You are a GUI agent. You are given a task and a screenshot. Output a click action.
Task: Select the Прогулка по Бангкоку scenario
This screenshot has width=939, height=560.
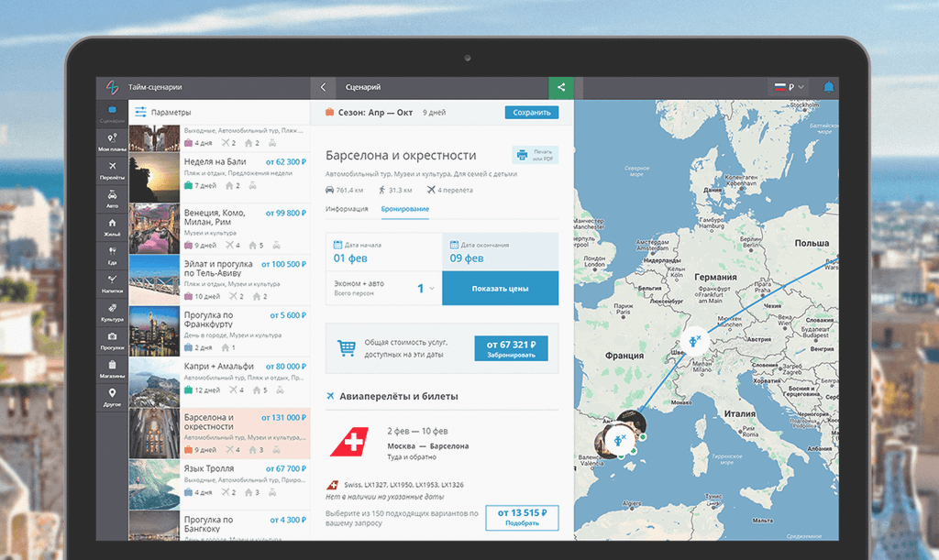(220, 526)
